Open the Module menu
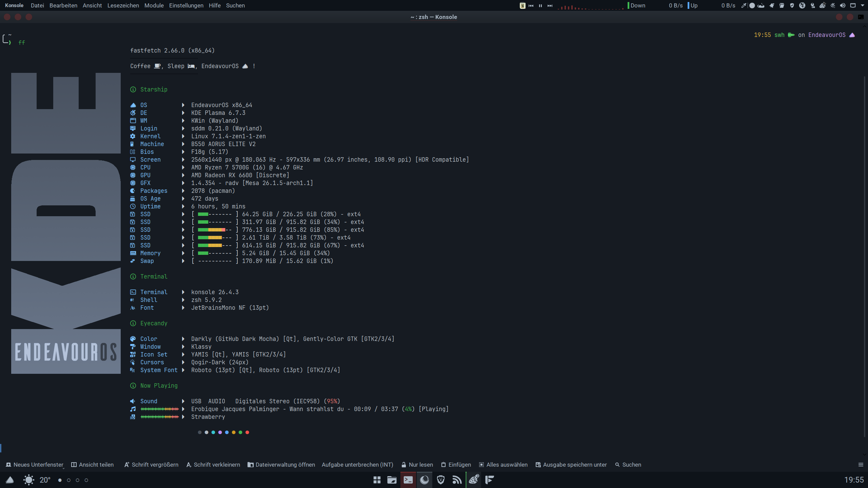 click(x=154, y=5)
